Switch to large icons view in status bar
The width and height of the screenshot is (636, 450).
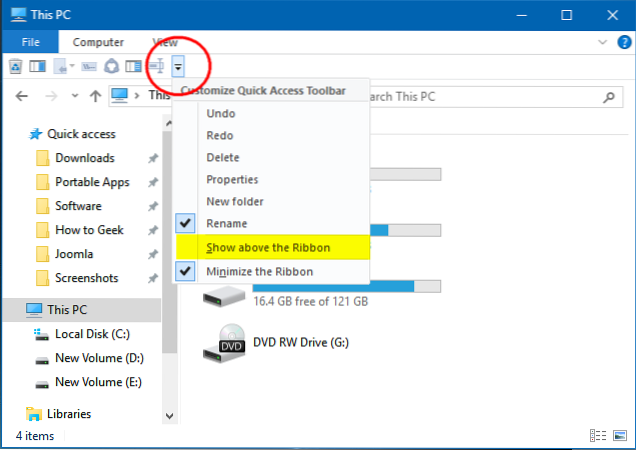tap(619, 436)
